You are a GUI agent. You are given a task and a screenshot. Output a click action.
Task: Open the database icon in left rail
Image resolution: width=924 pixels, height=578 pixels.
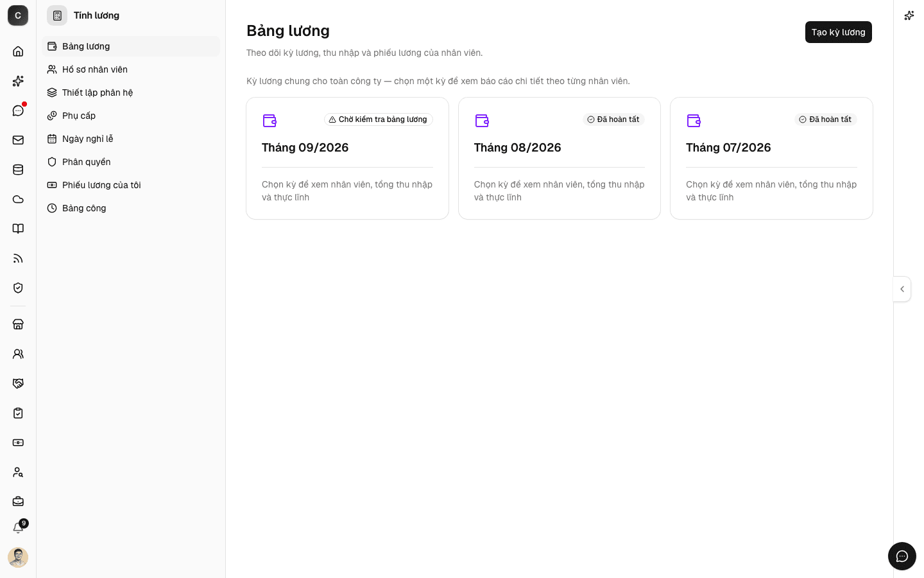click(18, 170)
